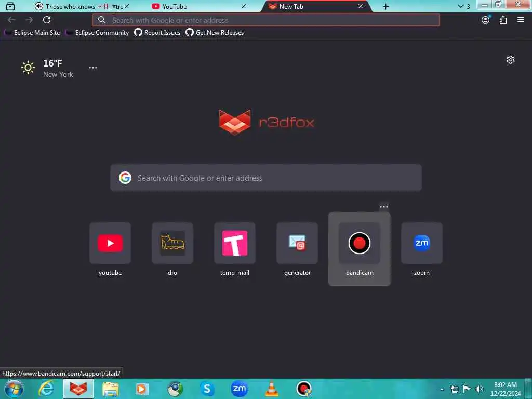Close the YouTube tab
The image size is (532, 399).
(x=244, y=6)
